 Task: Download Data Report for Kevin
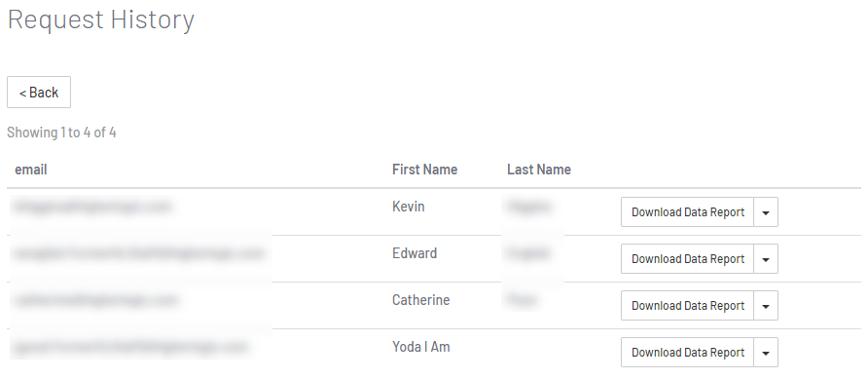coord(688,212)
